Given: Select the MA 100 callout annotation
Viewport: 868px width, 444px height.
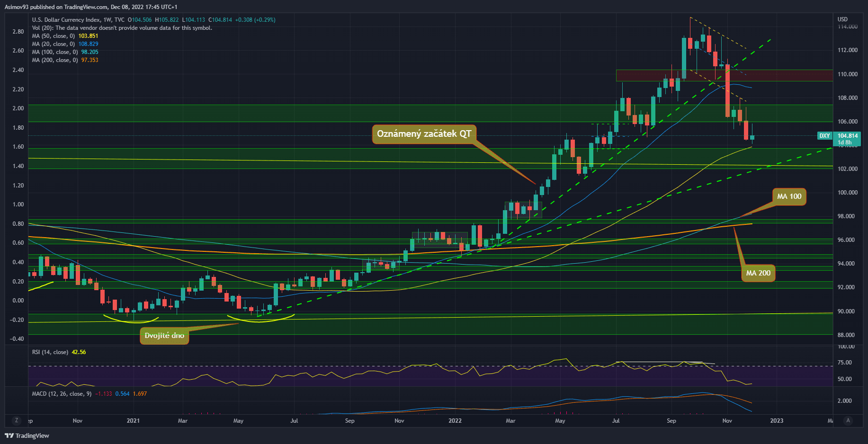Looking at the screenshot, I should [789, 196].
